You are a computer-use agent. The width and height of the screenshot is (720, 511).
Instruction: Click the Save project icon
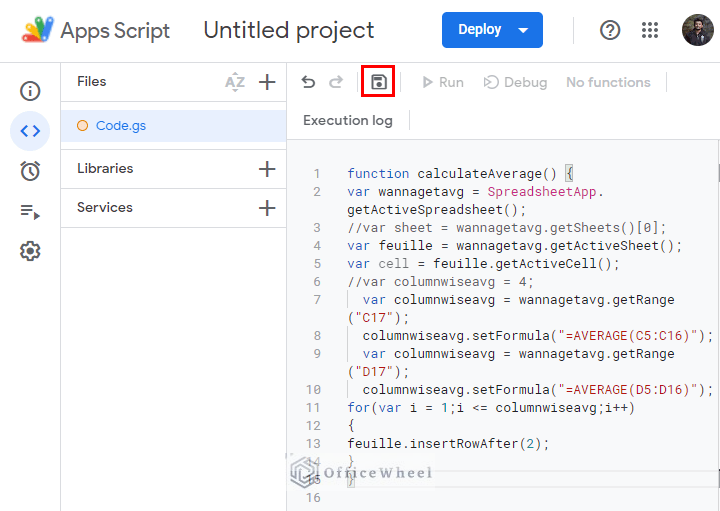coord(378,82)
